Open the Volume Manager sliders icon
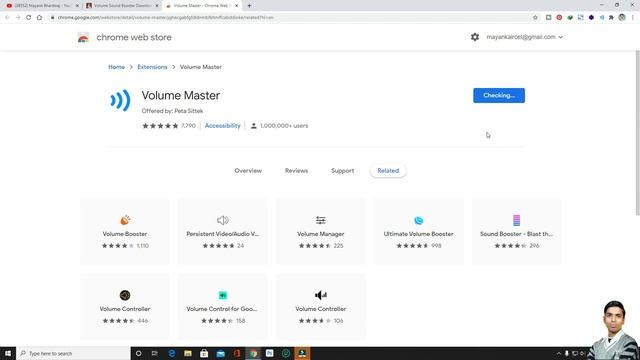Screen dimensions: 640x360 click(x=321, y=220)
